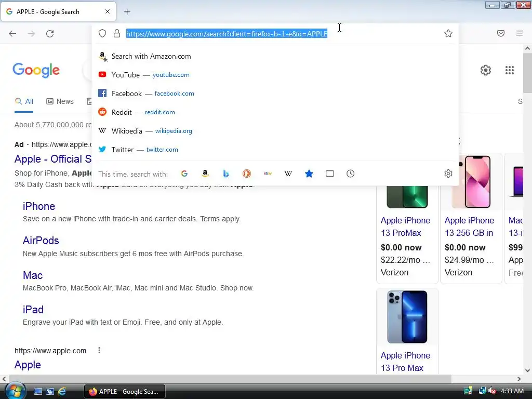Select the YouTube suggestion row
The image size is (532, 399).
276,75
